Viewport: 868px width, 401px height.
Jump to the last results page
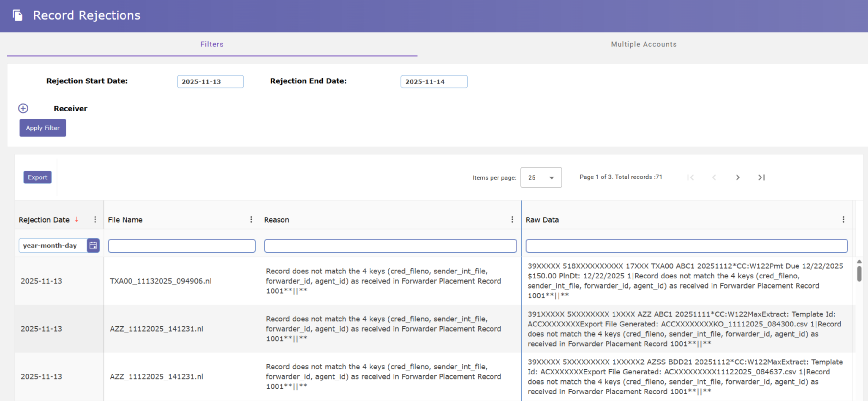point(761,177)
